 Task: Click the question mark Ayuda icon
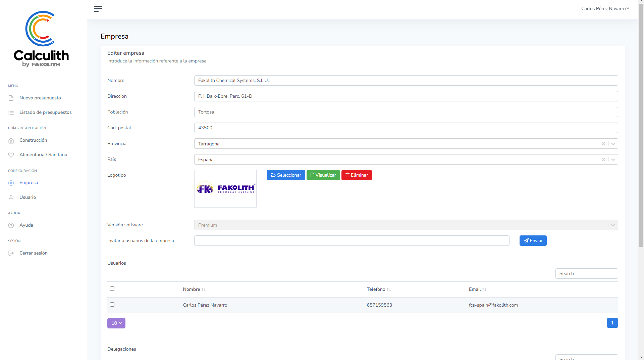tap(11, 225)
